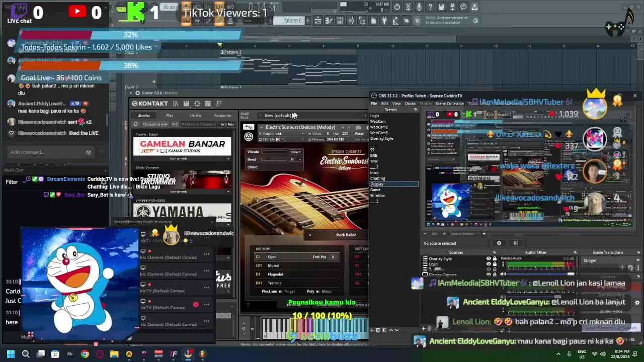Open Bend All dropdown

[295, 159]
